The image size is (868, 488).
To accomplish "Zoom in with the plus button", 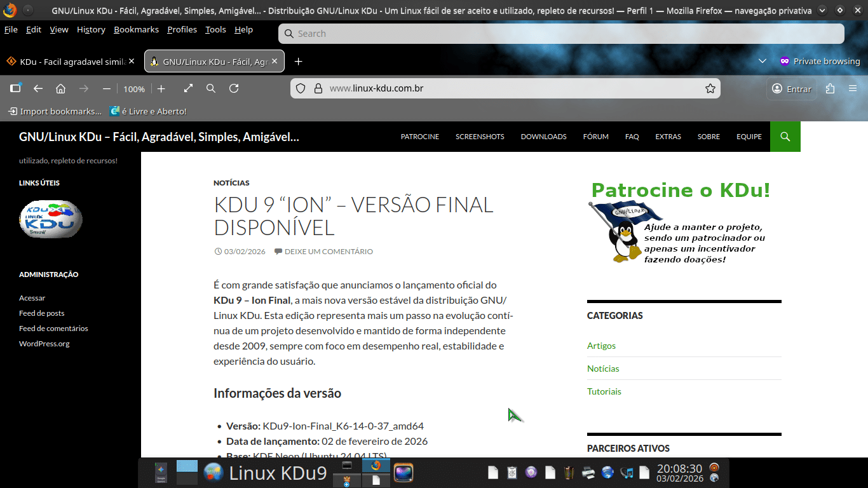I will (161, 89).
